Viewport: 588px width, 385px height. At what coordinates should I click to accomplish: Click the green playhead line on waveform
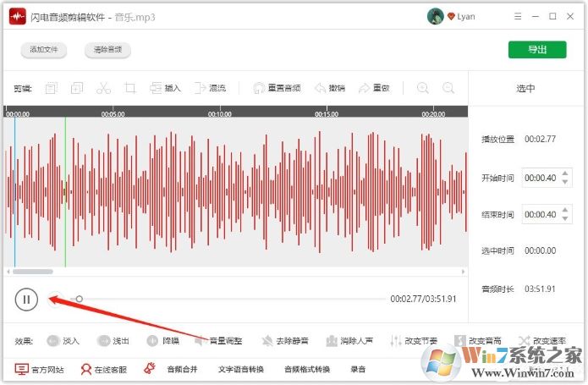[65, 192]
